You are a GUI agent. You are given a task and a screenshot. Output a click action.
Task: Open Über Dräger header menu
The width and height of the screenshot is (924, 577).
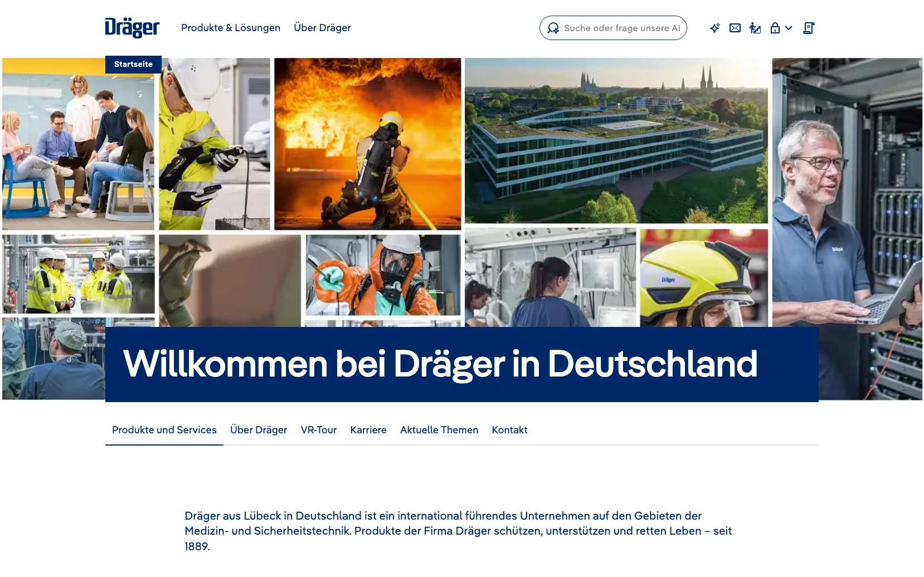pos(322,28)
